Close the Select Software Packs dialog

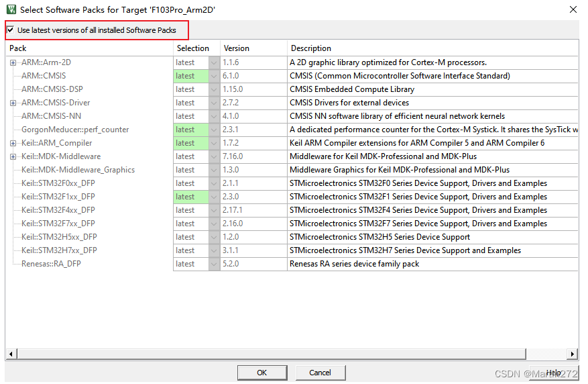point(573,9)
